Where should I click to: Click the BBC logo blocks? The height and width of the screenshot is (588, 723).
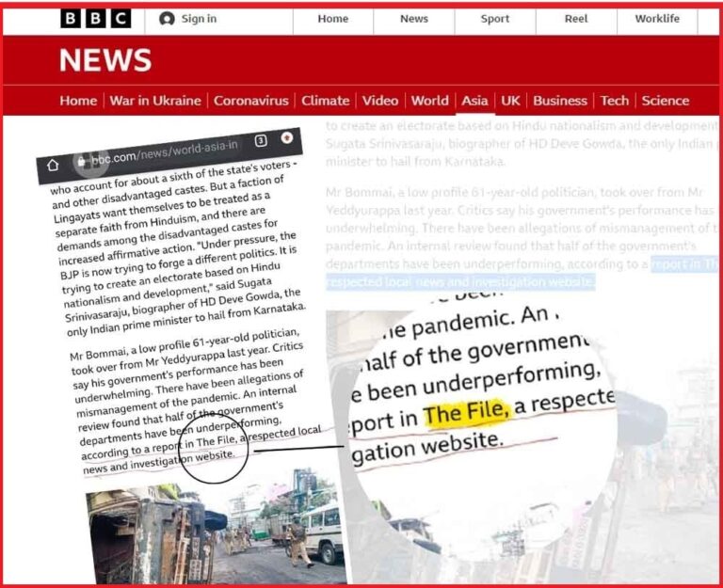point(95,19)
